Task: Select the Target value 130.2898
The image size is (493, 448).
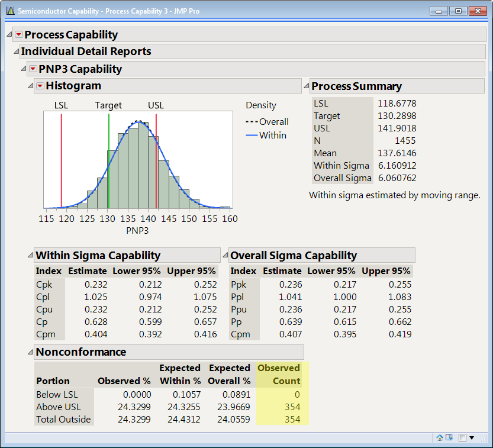Action: tap(397, 116)
